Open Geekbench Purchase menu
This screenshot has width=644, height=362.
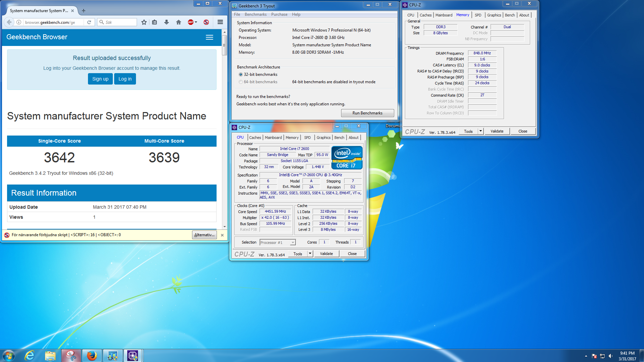pyautogui.click(x=279, y=14)
